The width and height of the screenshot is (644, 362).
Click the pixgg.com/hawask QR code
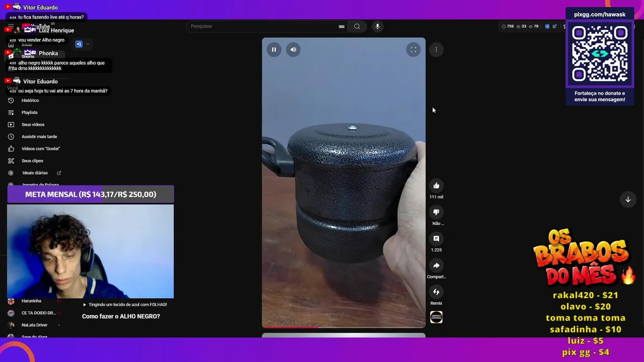pos(600,54)
